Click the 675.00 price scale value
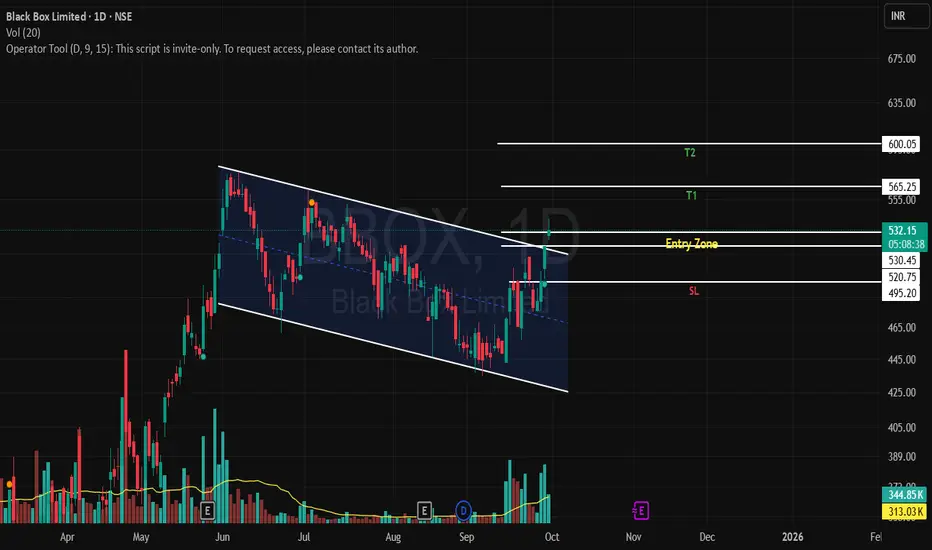932x550 pixels. (x=901, y=58)
